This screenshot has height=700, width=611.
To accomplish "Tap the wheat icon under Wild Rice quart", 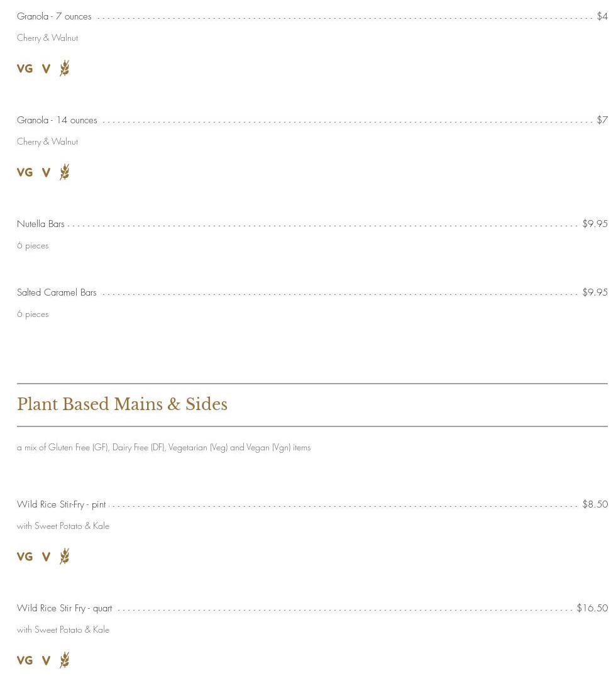I will [65, 660].
